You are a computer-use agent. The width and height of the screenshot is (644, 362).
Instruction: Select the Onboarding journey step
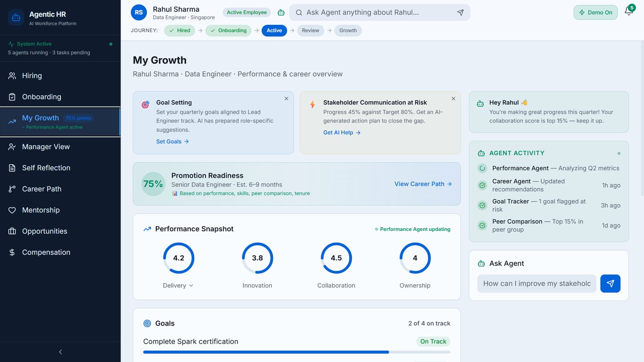[229, 31]
